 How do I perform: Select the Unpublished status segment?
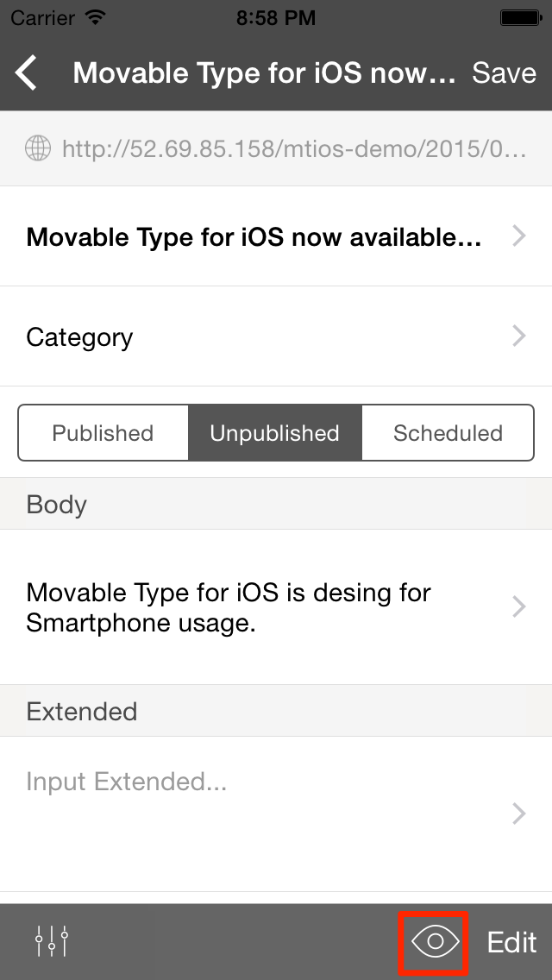click(275, 433)
